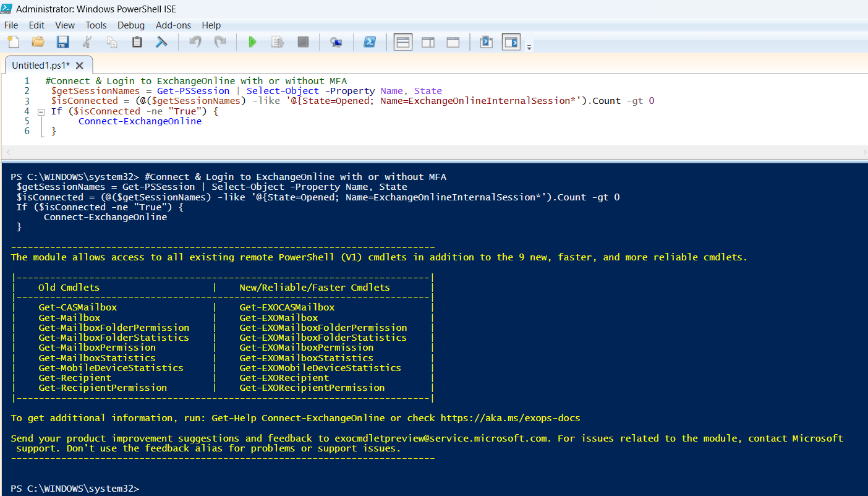Collapse the If block on line 4
The width and height of the screenshot is (868, 496).
coord(41,112)
